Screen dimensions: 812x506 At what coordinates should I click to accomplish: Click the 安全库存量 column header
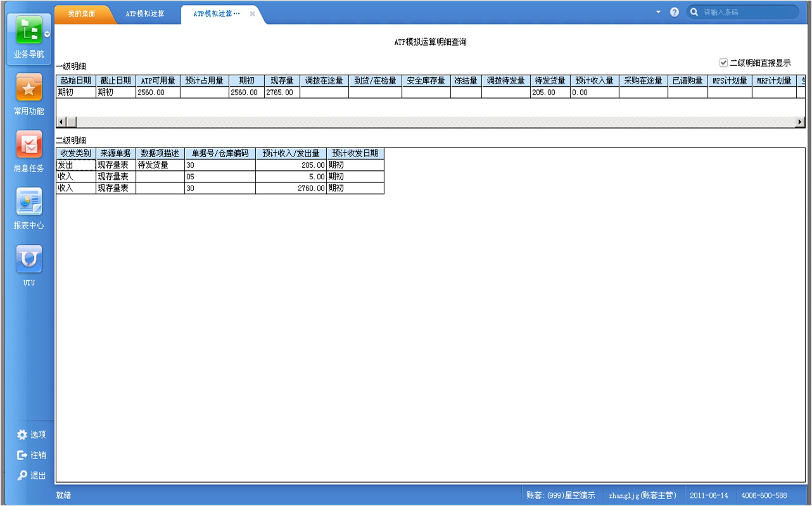pyautogui.click(x=426, y=81)
